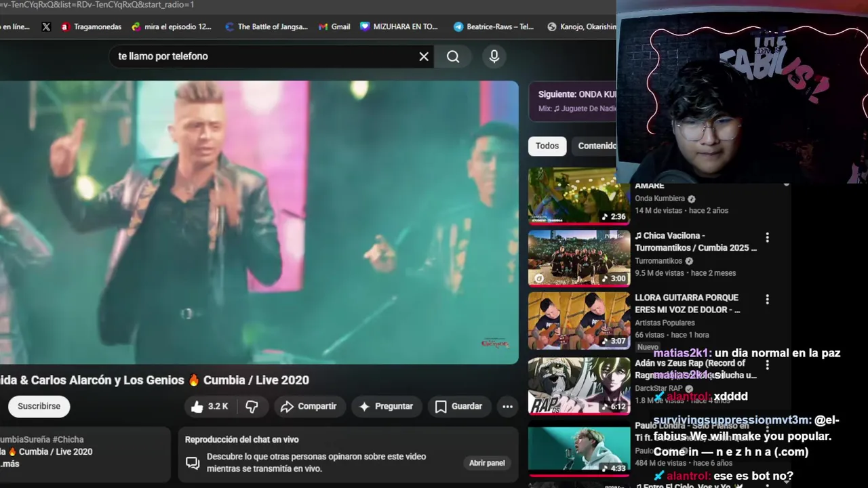Like the video with thumbs-up 3.2 K

(210, 406)
